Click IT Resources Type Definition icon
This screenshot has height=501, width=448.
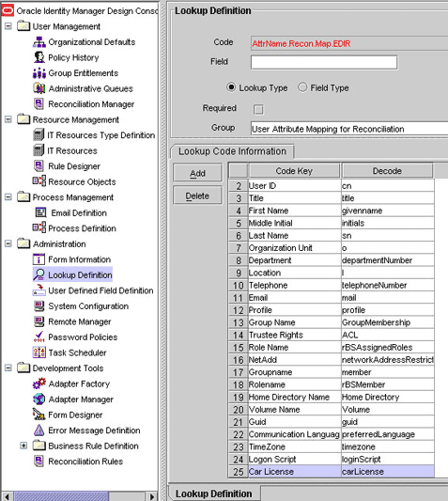point(39,135)
